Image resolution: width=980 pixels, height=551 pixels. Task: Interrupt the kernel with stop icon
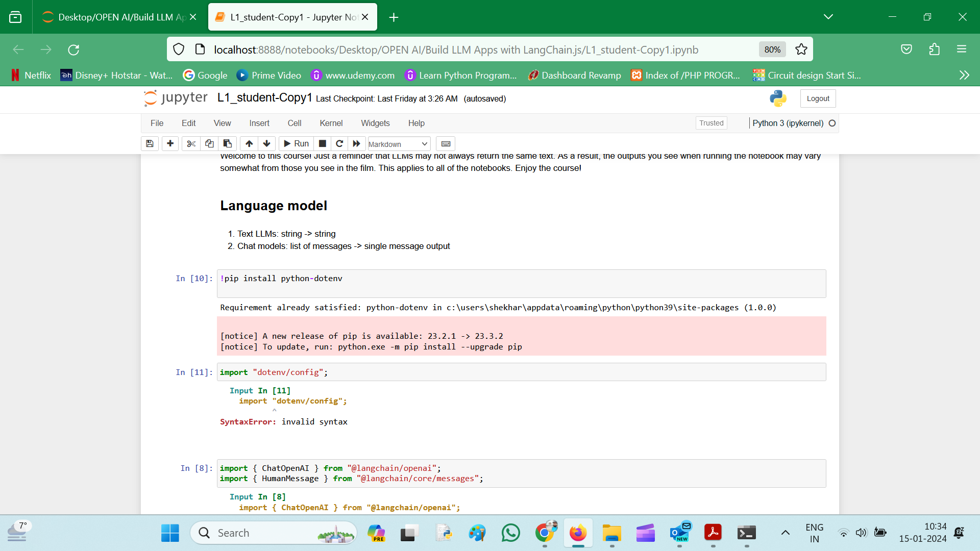coord(323,144)
